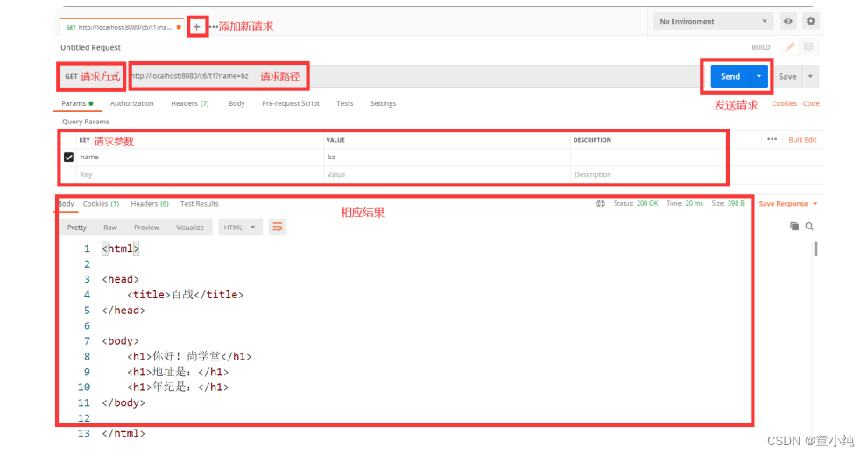
Task: Uncheck the name parameter checkbox
Action: tap(68, 157)
